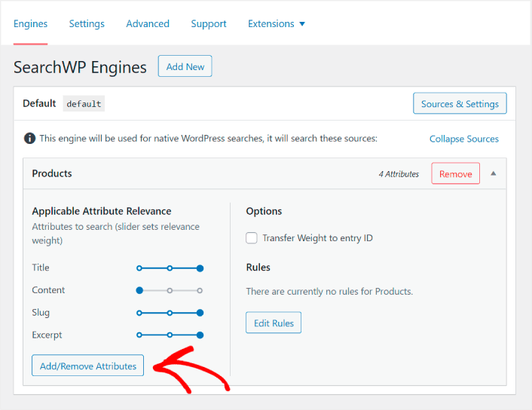Set Excerpt slider to middle weight
Viewport: 532px width, 410px height.
point(170,335)
